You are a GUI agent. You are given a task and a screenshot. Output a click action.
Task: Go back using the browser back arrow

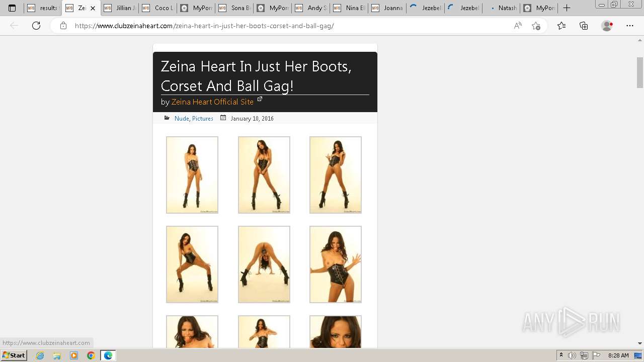coord(14,26)
